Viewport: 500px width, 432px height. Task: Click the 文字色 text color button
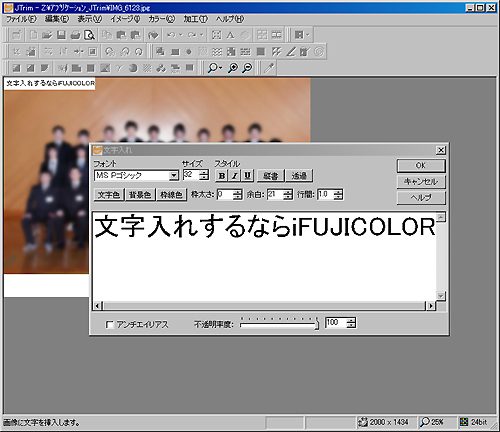109,195
